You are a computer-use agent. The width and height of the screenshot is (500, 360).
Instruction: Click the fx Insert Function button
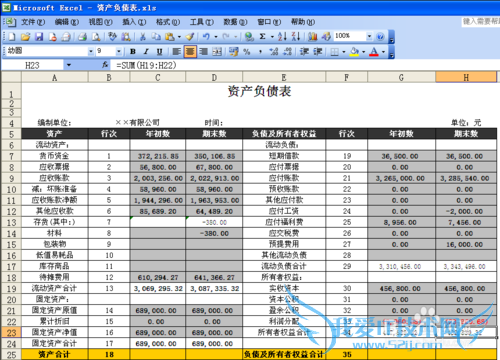click(x=105, y=65)
